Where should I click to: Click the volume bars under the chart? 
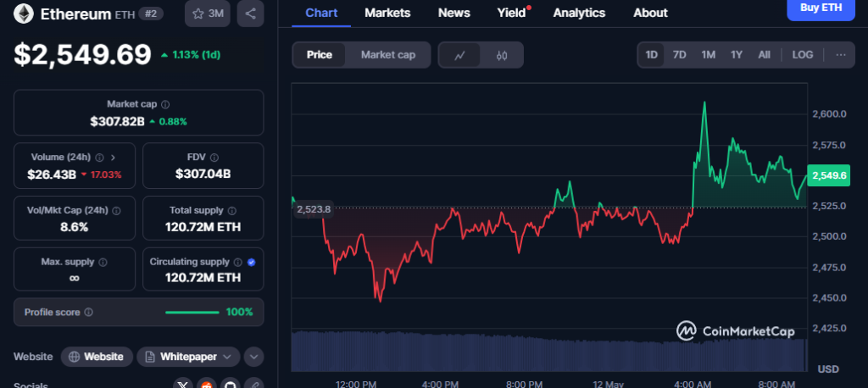(548, 352)
